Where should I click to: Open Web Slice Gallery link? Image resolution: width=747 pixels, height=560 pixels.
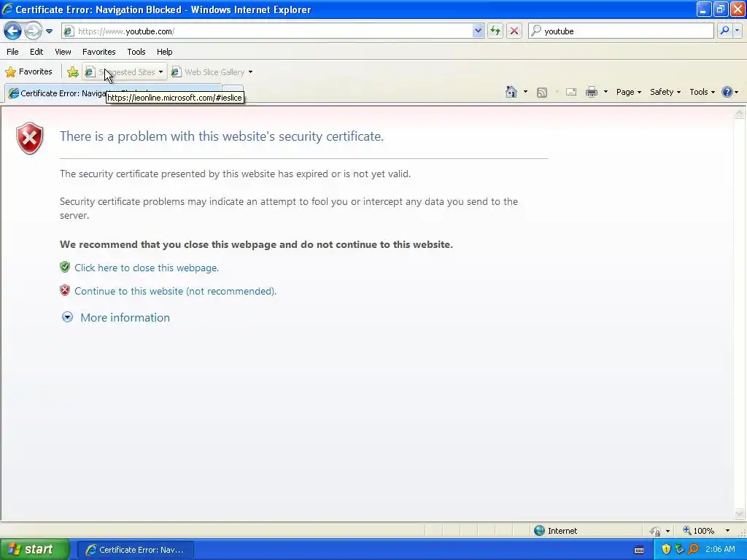click(x=208, y=72)
